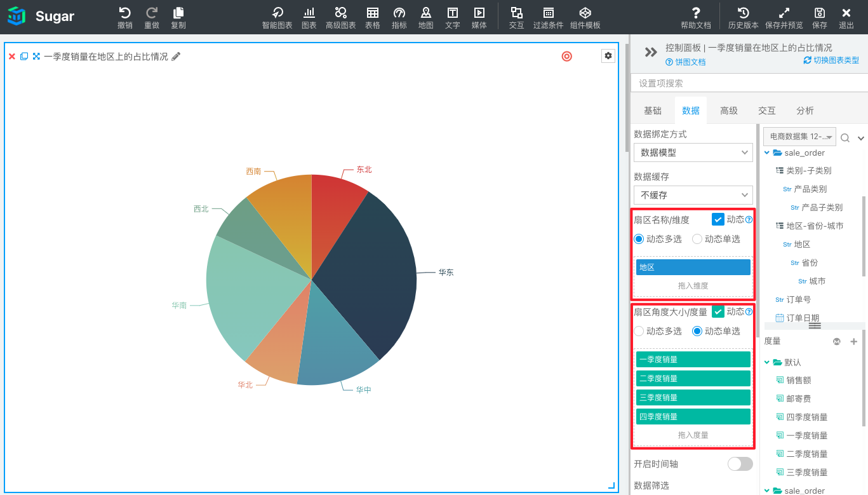Add a 文字 text component
This screenshot has width=868, height=495.
pyautogui.click(x=453, y=13)
